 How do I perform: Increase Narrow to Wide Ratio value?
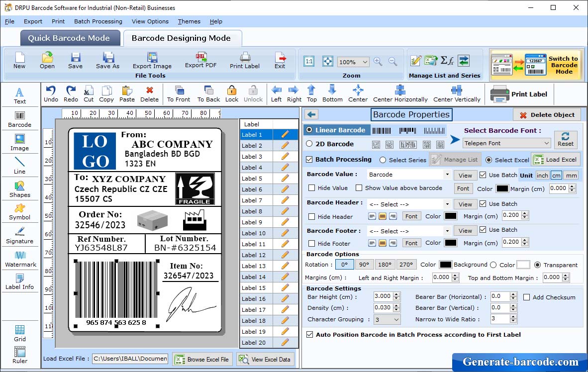pos(513,316)
